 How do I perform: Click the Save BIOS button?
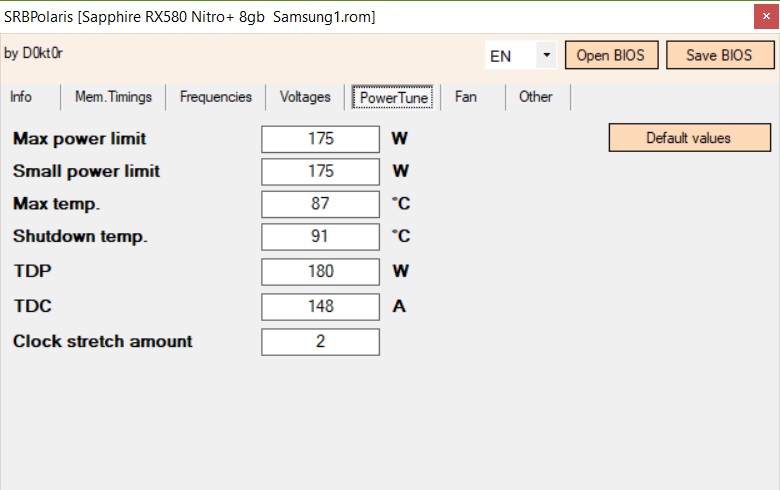(x=720, y=55)
